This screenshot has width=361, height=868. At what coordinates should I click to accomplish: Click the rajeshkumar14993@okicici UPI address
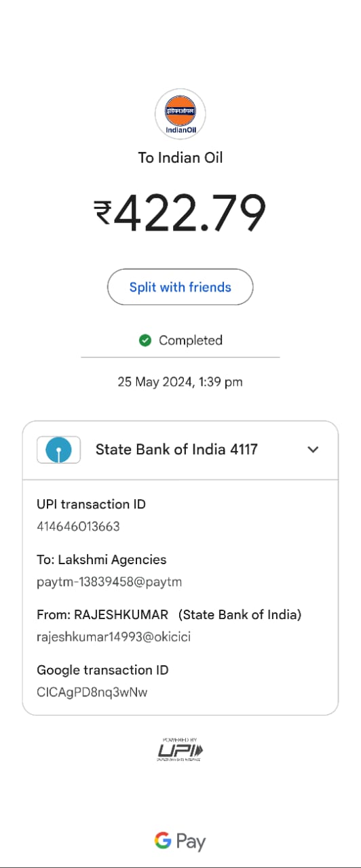(x=113, y=637)
